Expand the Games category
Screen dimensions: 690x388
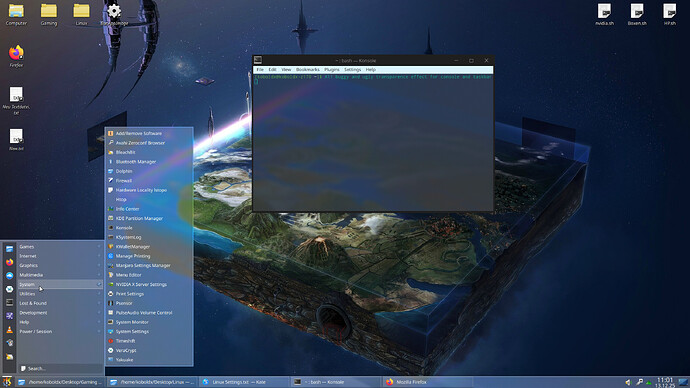pos(60,247)
